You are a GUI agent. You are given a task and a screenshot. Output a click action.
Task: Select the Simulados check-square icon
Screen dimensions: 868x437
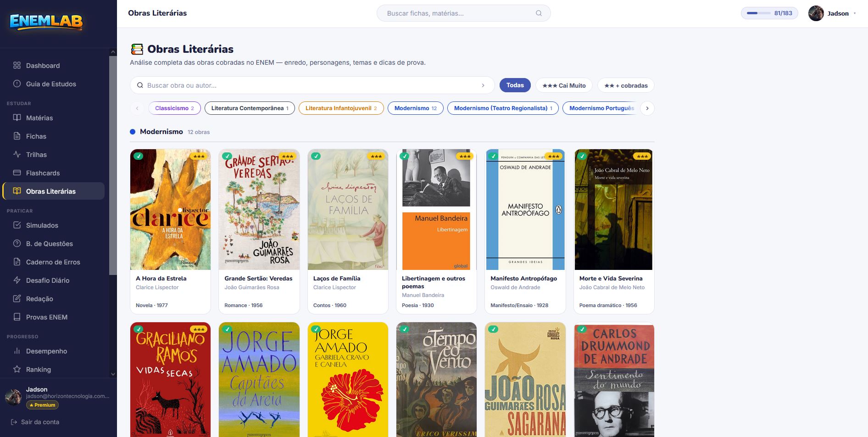pyautogui.click(x=17, y=225)
